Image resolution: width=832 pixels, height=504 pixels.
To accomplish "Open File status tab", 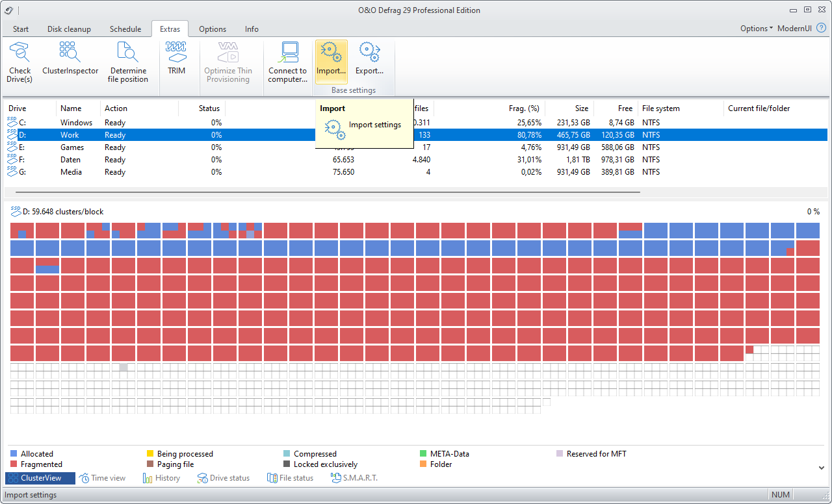I will pyautogui.click(x=290, y=478).
